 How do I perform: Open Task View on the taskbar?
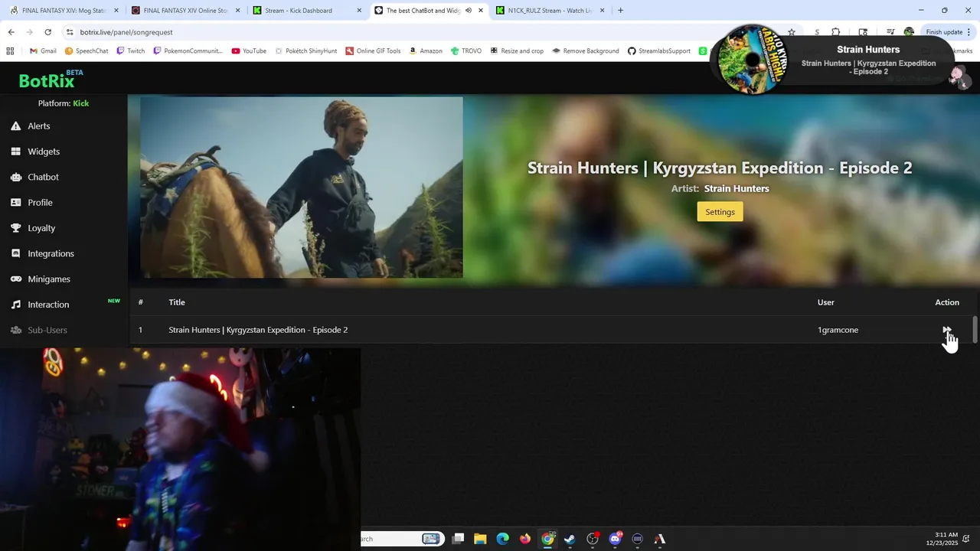[458, 539]
